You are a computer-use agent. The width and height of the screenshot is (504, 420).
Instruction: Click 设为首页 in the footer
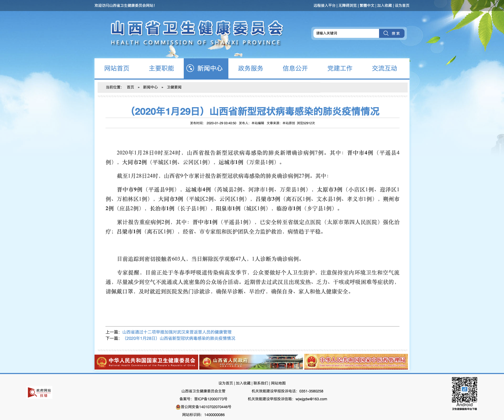(x=226, y=383)
